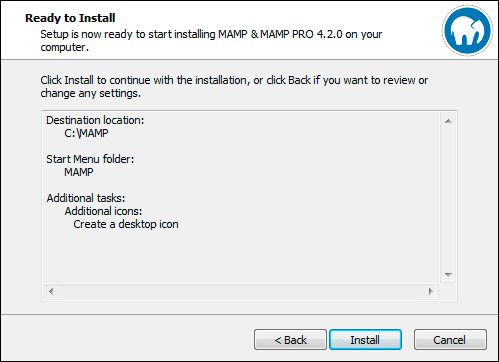Click the horizontal scroll left arrow
Image resolution: width=499 pixels, height=362 pixels.
pos(51,291)
